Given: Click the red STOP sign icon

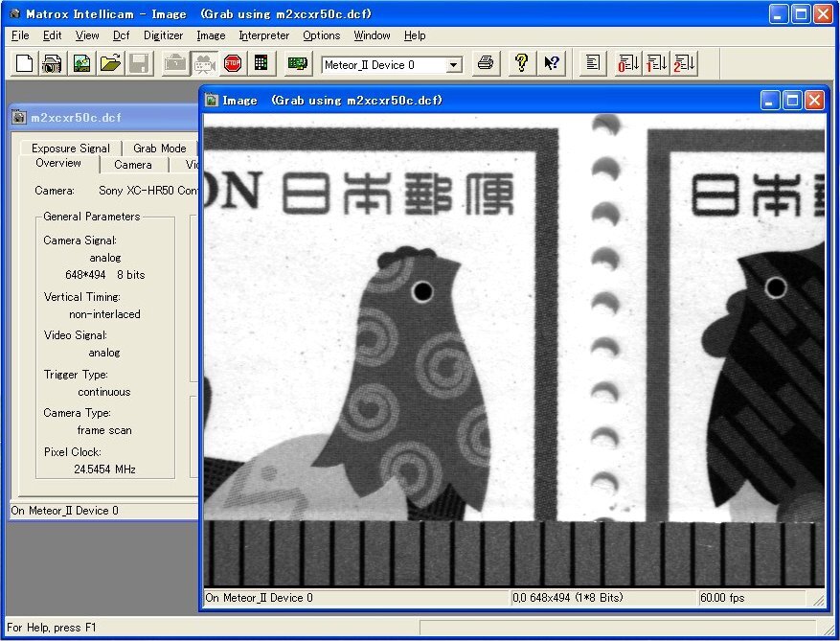Looking at the screenshot, I should (x=233, y=64).
